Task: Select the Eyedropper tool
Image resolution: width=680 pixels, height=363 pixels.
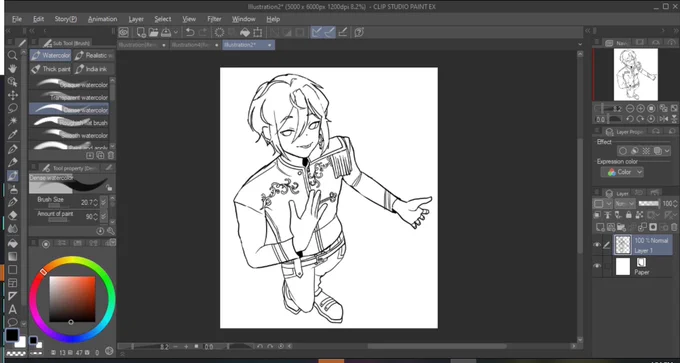Action: pyautogui.click(x=13, y=134)
